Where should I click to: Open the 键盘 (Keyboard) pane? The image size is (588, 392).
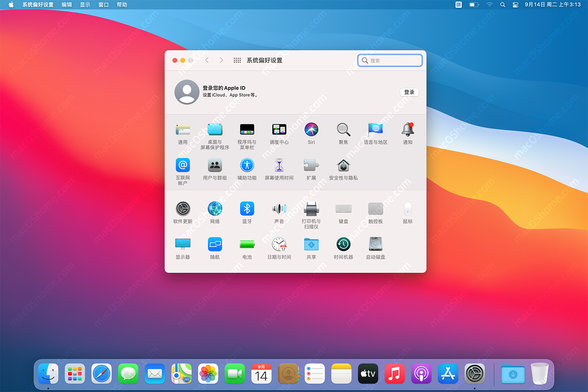(343, 208)
